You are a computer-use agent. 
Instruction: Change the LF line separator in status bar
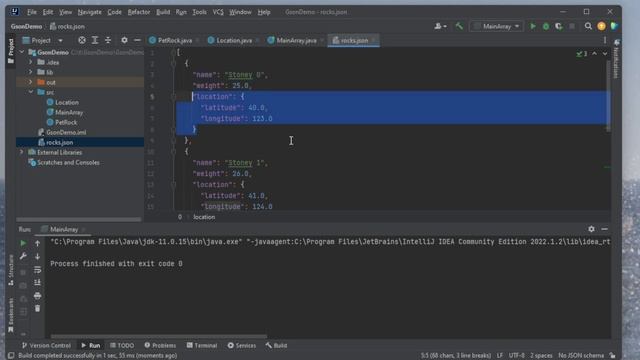pos(500,356)
